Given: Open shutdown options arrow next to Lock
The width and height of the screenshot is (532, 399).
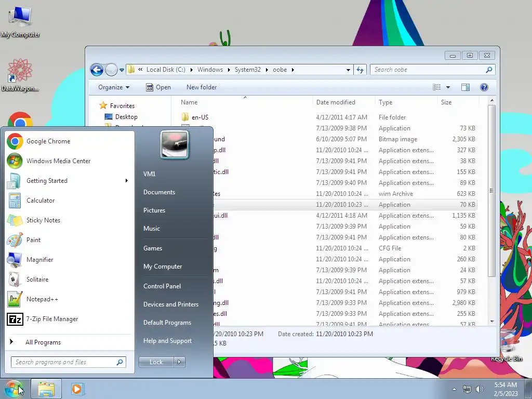Looking at the screenshot, I should pos(179,362).
